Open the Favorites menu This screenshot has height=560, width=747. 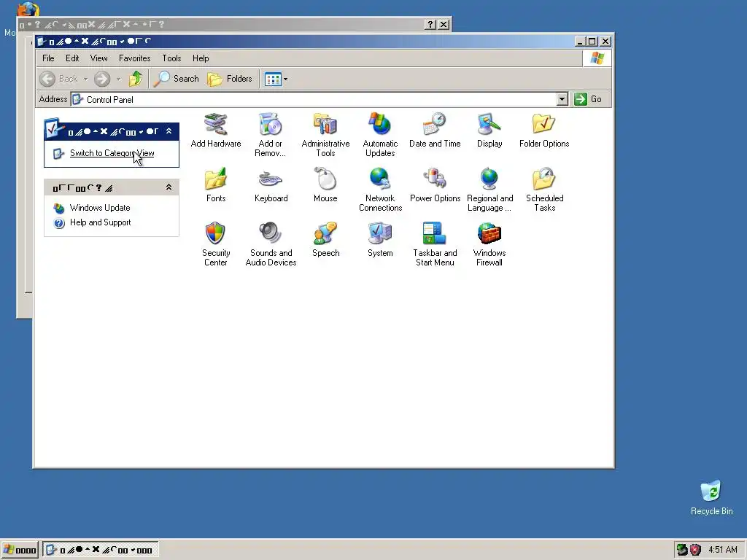[x=134, y=58]
